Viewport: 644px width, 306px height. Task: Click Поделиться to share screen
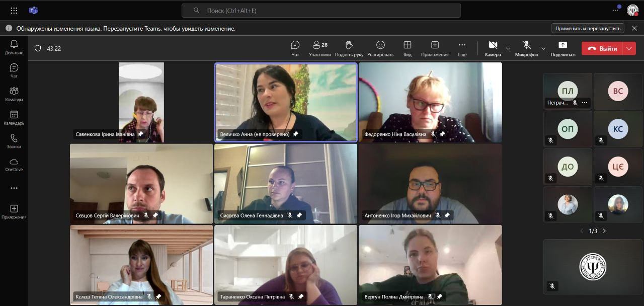coord(562,48)
